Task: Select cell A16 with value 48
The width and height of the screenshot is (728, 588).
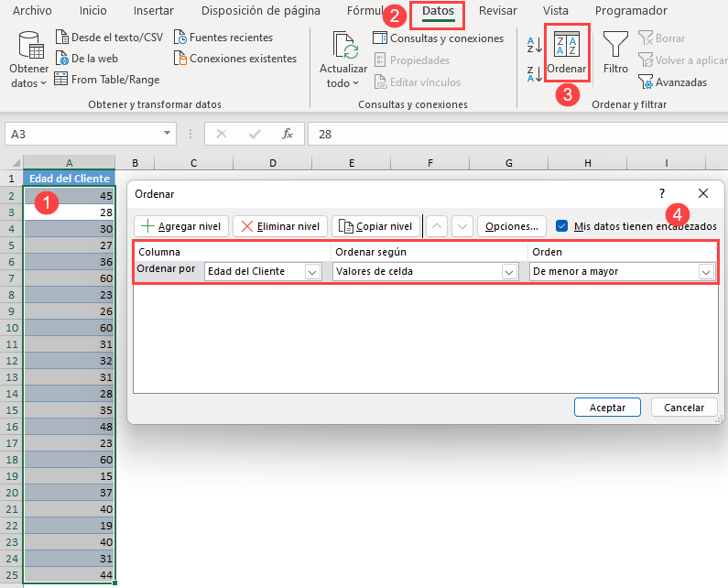Action: click(x=70, y=427)
